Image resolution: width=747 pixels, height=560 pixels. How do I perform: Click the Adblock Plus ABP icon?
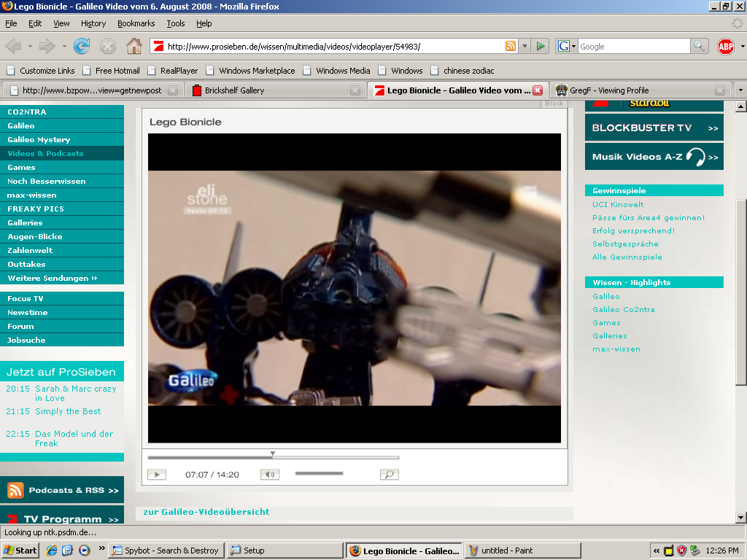pyautogui.click(x=726, y=46)
